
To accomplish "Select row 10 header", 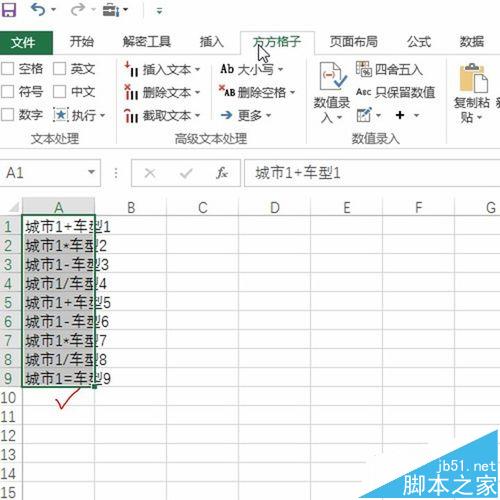I will (10, 397).
